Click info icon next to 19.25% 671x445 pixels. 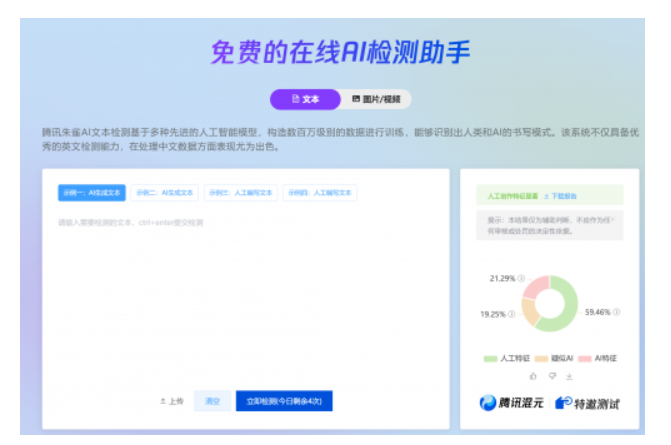512,314
